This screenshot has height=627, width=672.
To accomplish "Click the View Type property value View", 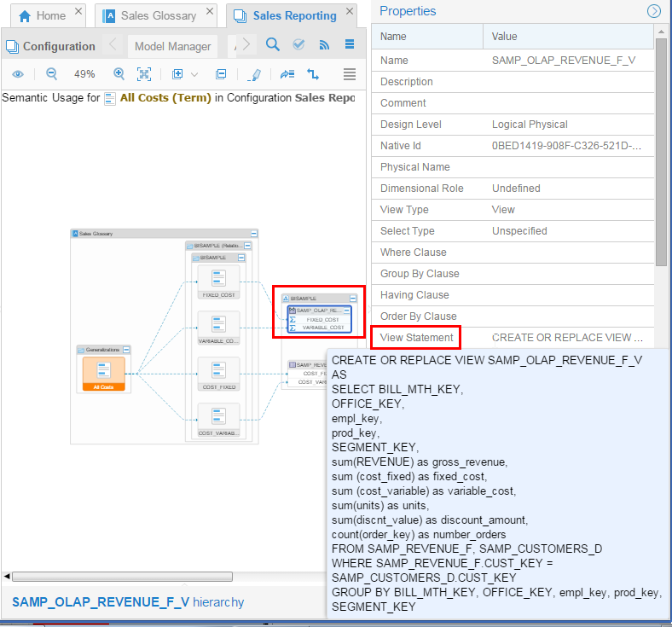I will [x=502, y=210].
